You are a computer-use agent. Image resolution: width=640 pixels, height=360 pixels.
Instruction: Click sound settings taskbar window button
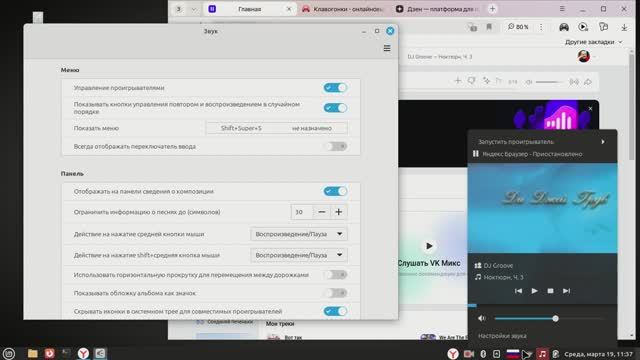coord(100,353)
